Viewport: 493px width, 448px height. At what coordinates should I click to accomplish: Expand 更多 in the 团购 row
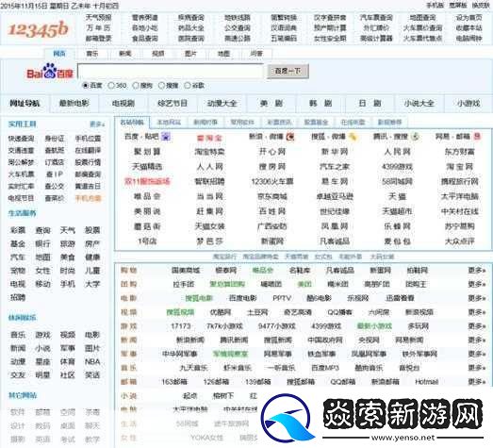477,284
